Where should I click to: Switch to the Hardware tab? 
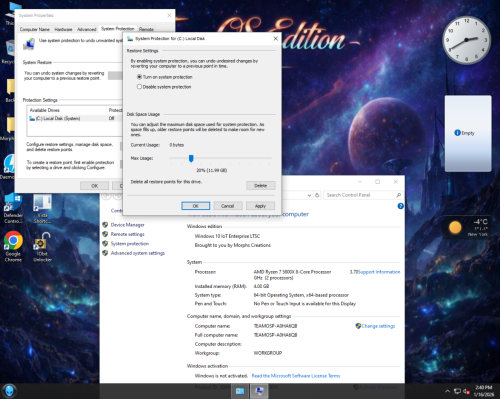pyautogui.click(x=63, y=29)
